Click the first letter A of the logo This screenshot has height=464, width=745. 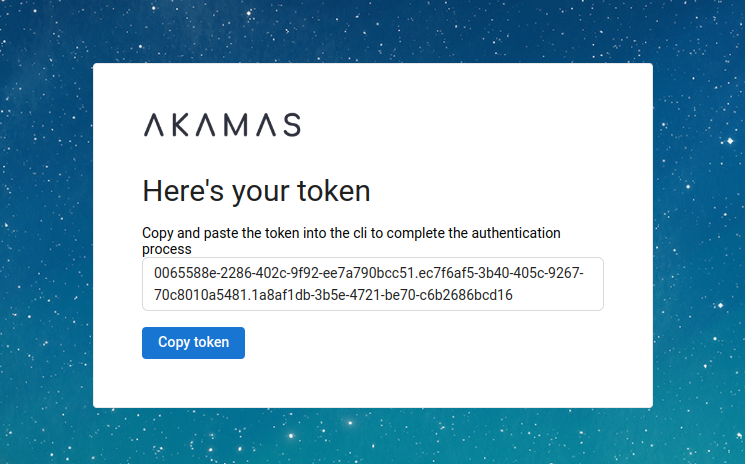point(154,125)
